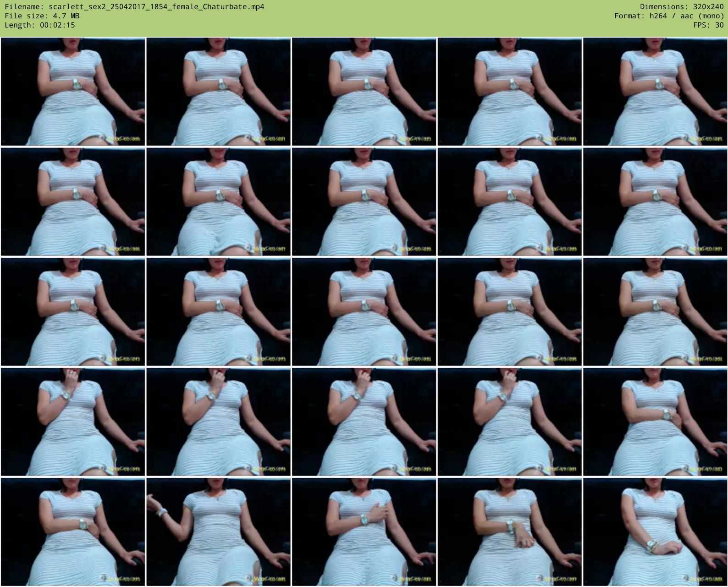Click the File size 4.7 MB label

[42, 16]
